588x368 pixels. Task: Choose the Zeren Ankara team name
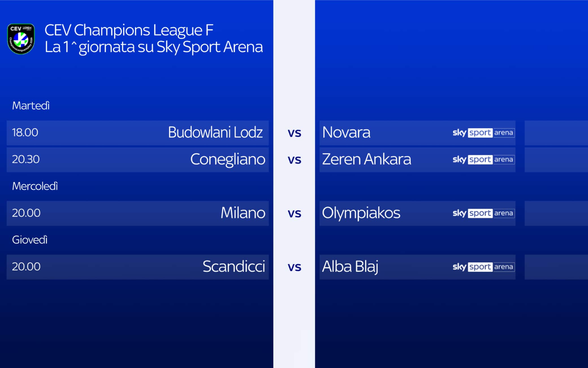point(367,159)
